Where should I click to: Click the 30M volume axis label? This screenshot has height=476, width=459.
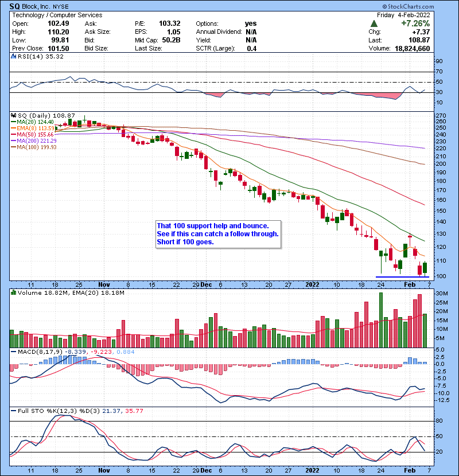pyautogui.click(x=441, y=294)
